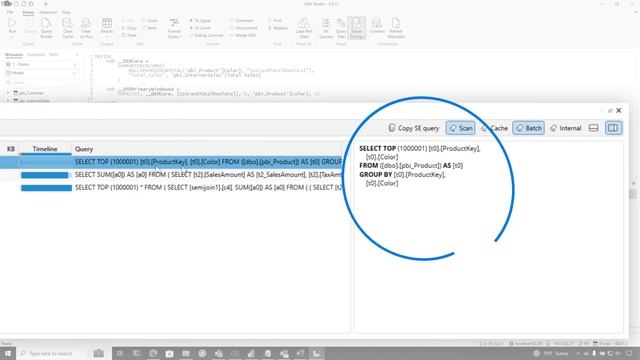Select the semijoin1 query row
640x360 pixels.
171,188
